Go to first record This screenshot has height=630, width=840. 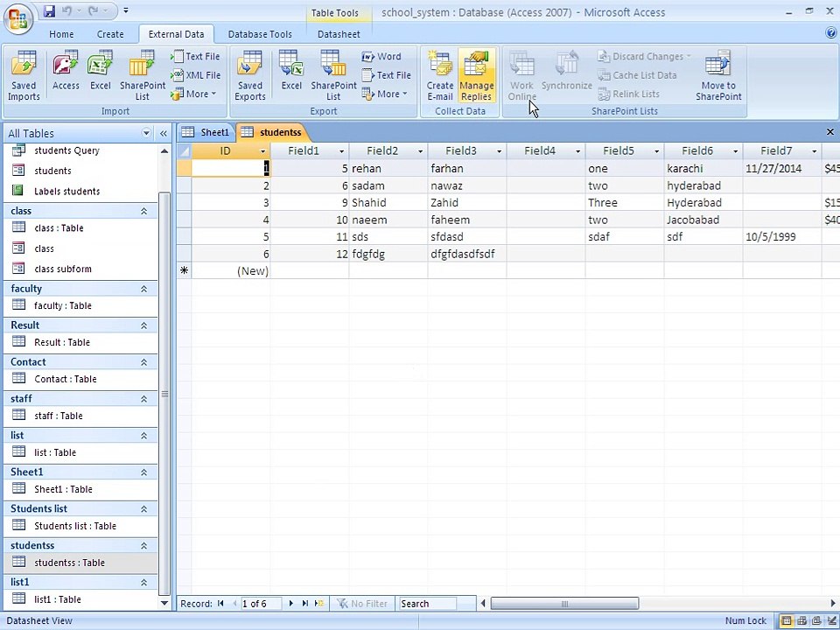[x=220, y=603]
